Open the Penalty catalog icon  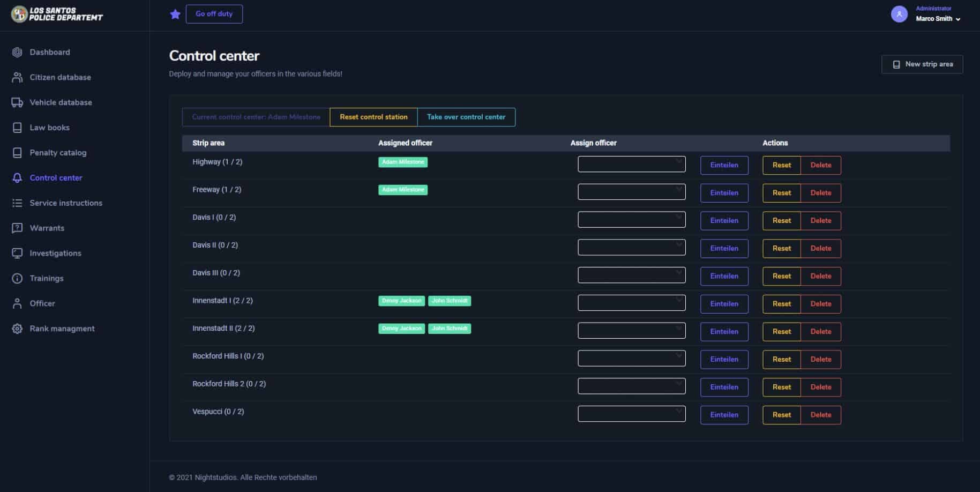pos(16,152)
